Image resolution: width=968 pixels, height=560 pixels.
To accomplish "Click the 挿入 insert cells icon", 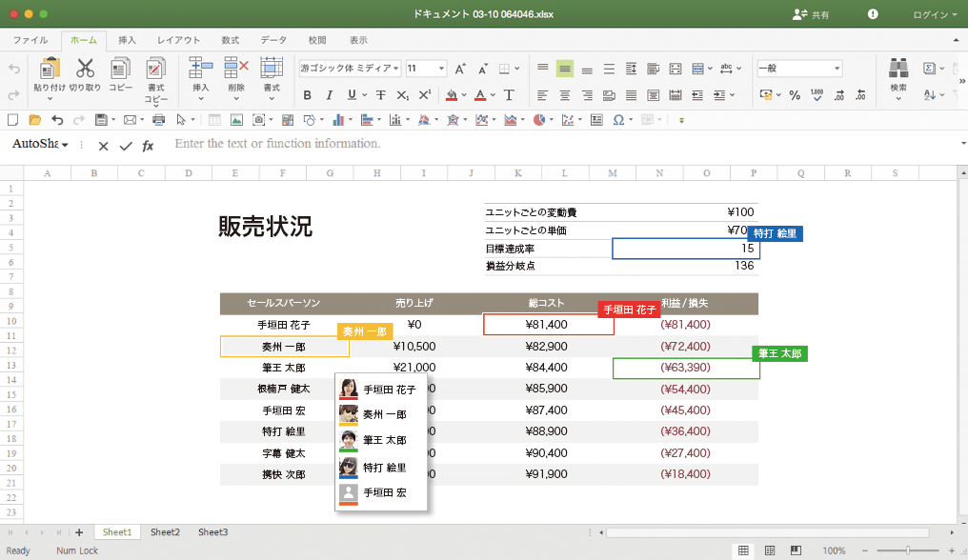I will [x=201, y=68].
